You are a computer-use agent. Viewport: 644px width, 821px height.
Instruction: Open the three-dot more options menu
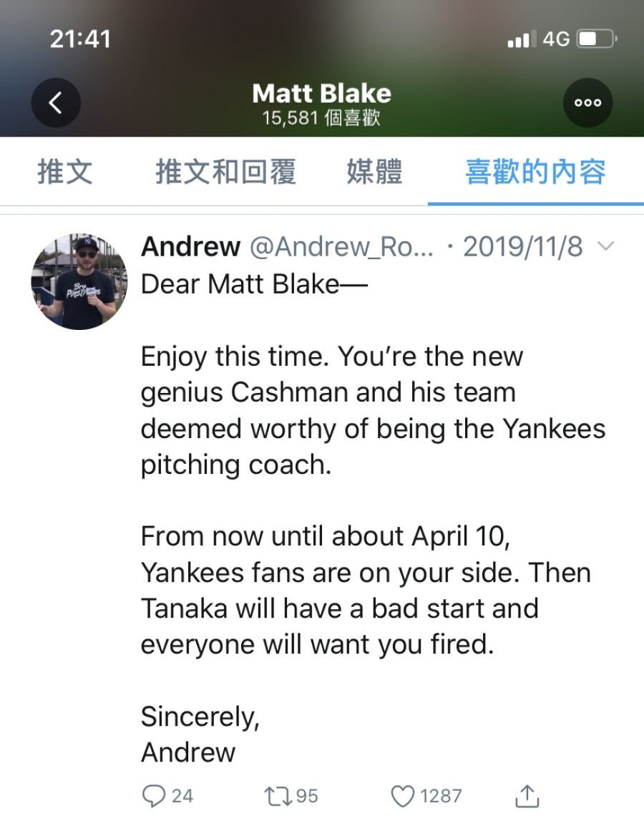pos(587,102)
